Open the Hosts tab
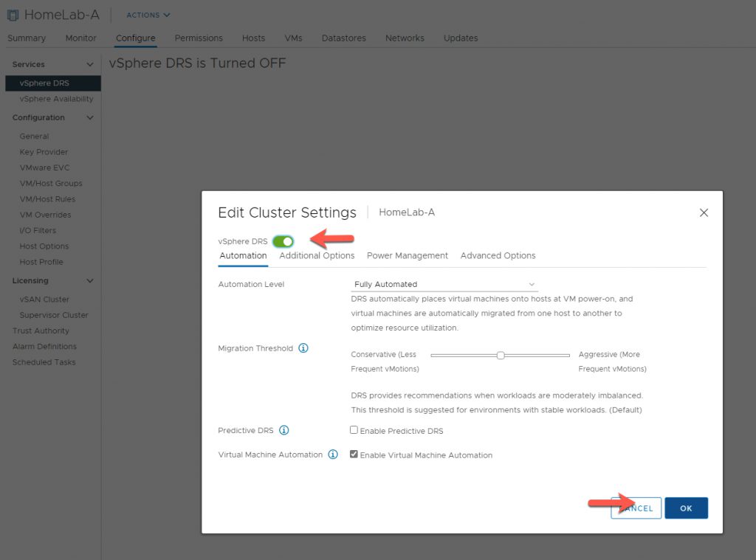 (x=254, y=38)
